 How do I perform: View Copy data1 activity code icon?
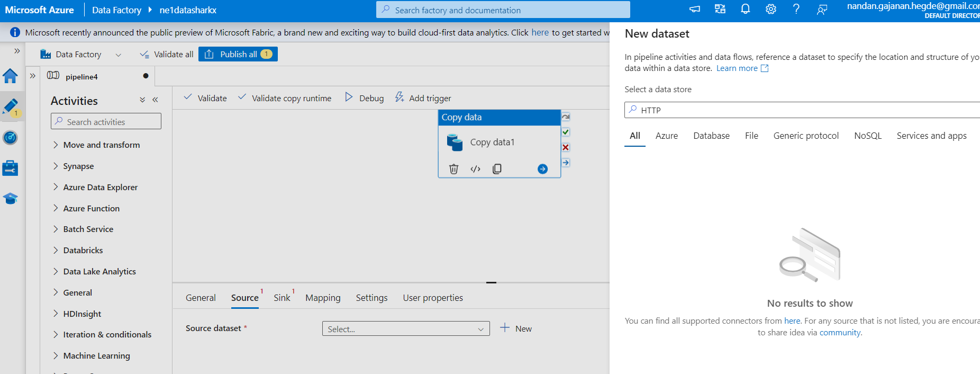[475, 169]
